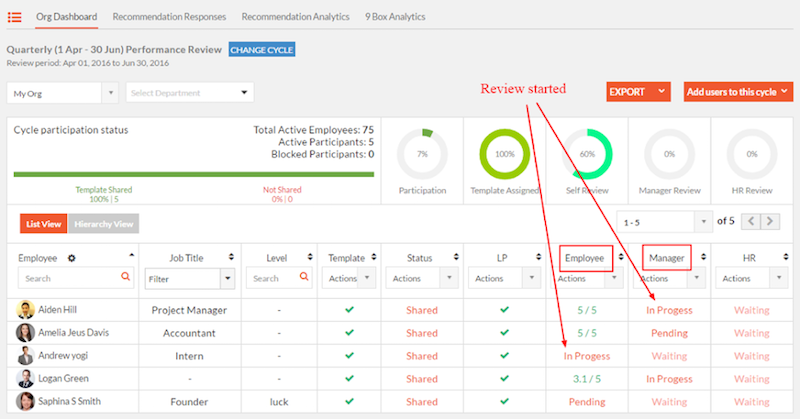
Task: Open Andrew yogi's name link
Action: pyautogui.click(x=63, y=356)
